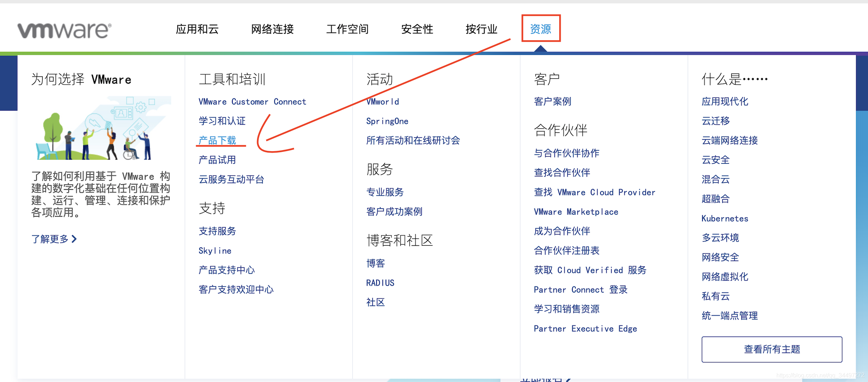
Task: Open 客户支持欢迎中心
Action: click(236, 290)
